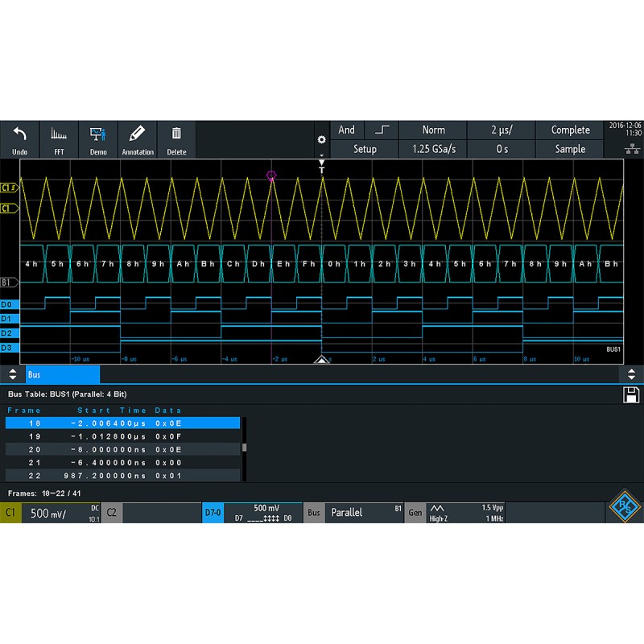644x644 pixels.
Task: Click the trigger slope edge symbol
Action: click(382, 129)
